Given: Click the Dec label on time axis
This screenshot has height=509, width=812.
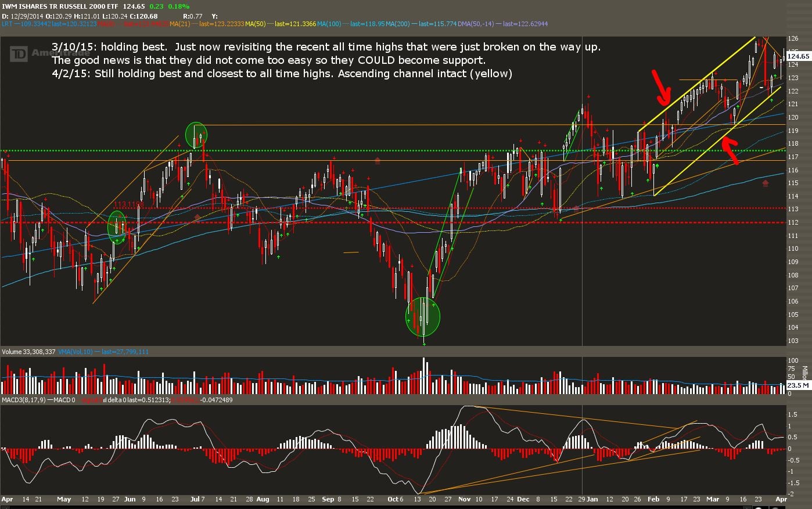Looking at the screenshot, I should (x=523, y=499).
